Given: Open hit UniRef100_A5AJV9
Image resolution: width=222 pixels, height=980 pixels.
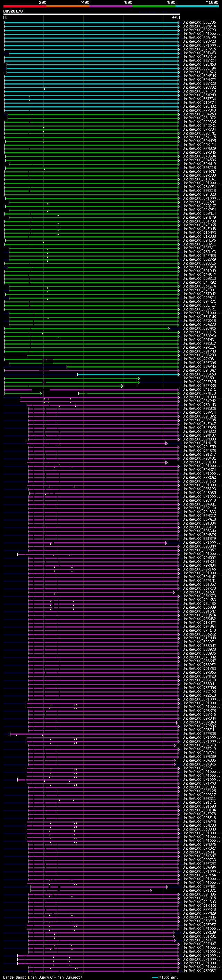Looking at the screenshot, I should (199, 38).
